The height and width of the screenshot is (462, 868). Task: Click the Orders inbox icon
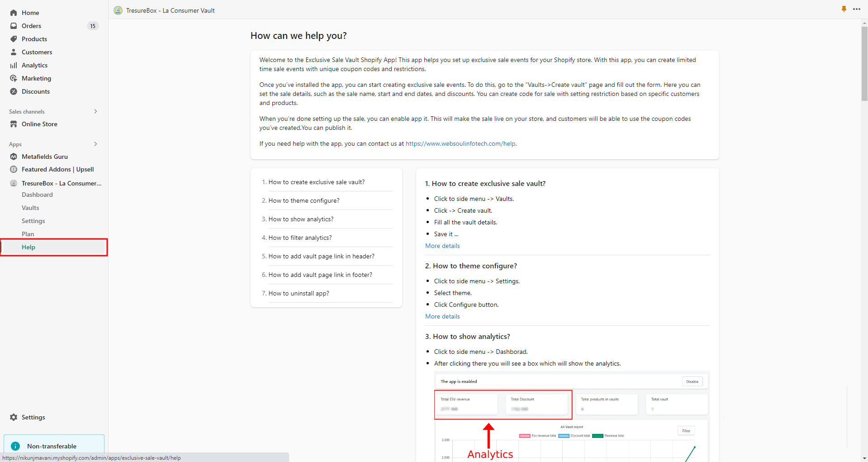(x=14, y=26)
